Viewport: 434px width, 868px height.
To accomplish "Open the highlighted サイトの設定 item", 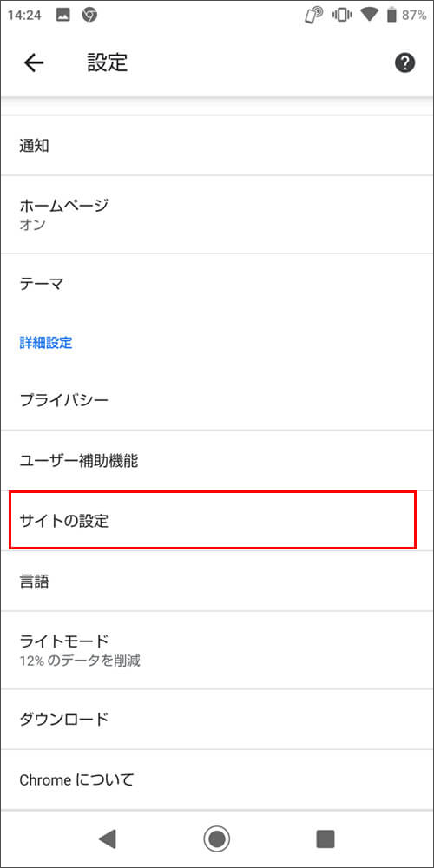I will click(213, 520).
